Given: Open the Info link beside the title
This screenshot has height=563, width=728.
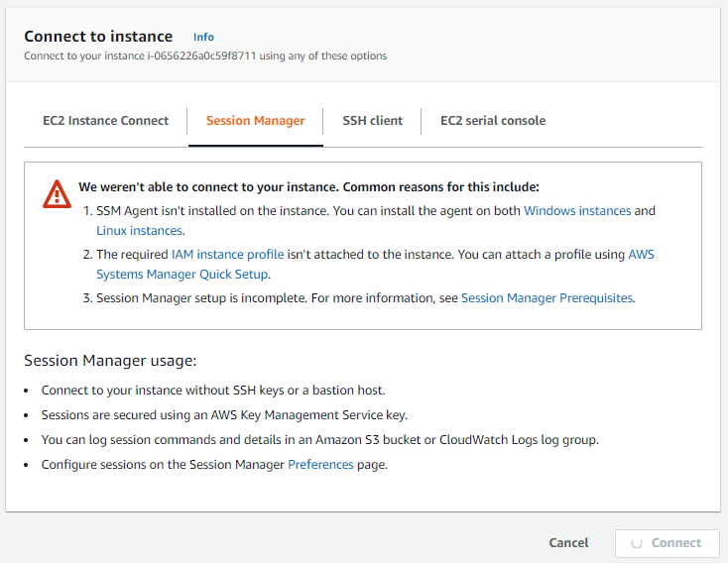Looking at the screenshot, I should point(203,38).
